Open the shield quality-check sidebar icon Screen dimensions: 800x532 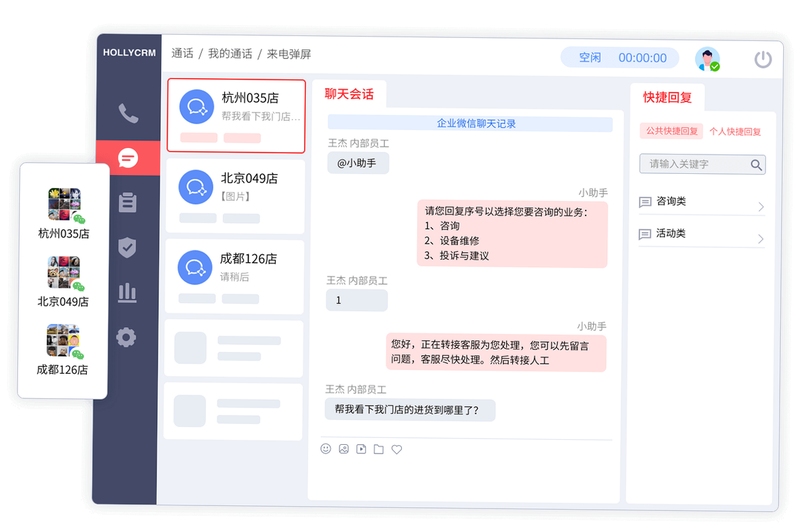coord(127,247)
